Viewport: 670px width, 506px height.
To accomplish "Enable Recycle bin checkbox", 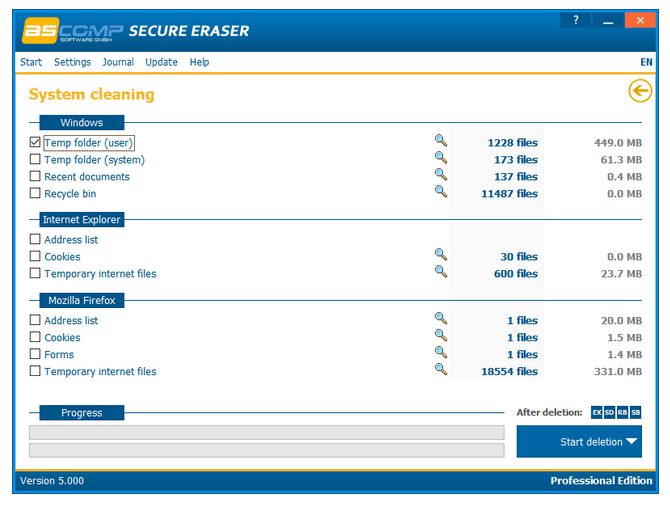I will pos(35,193).
